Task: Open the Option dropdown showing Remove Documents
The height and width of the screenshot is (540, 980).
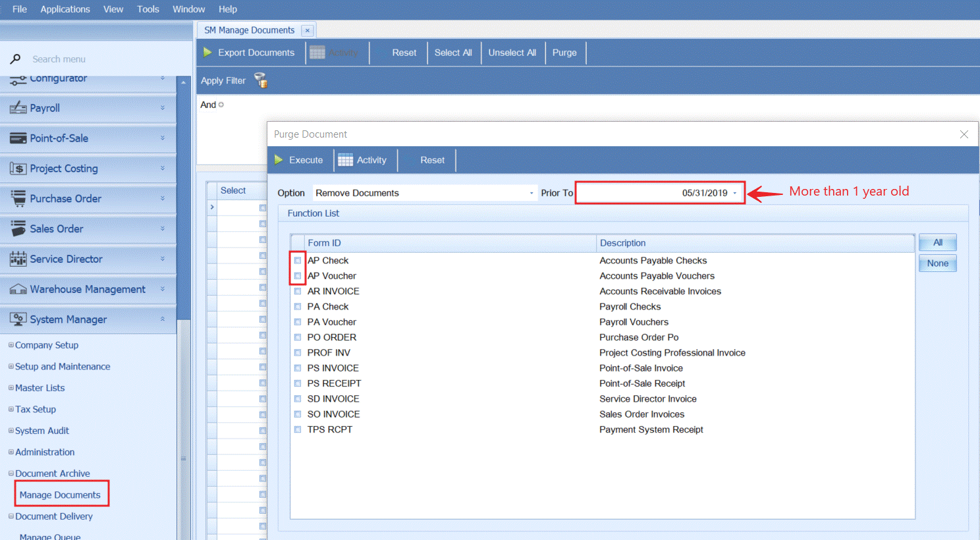Action: coord(531,193)
